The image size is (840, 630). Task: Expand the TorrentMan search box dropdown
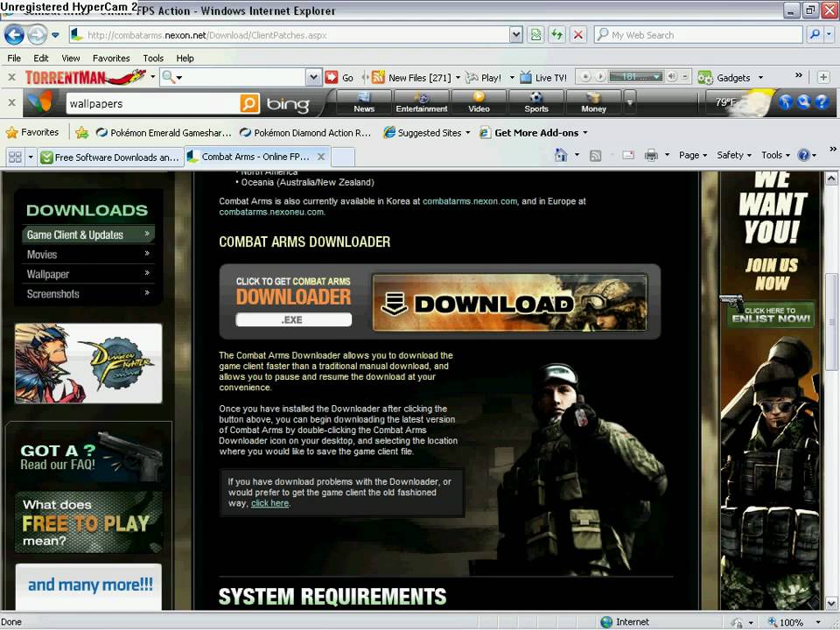(313, 78)
